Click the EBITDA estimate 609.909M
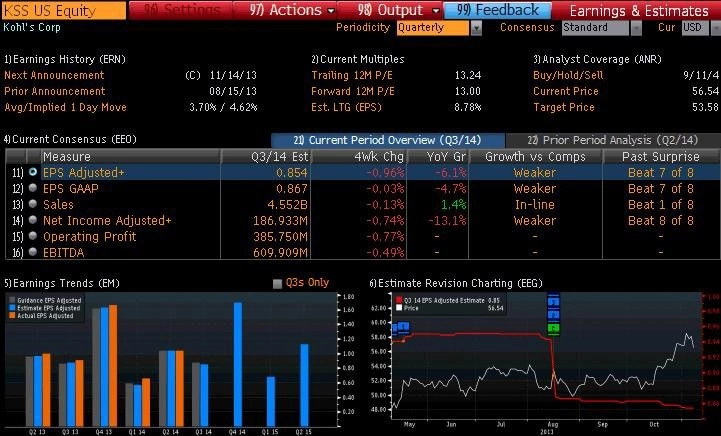721x436 pixels. (280, 252)
